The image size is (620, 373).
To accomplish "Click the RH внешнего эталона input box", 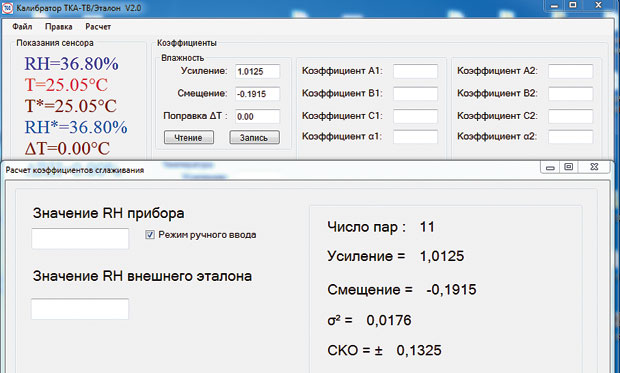I will (x=80, y=309).
